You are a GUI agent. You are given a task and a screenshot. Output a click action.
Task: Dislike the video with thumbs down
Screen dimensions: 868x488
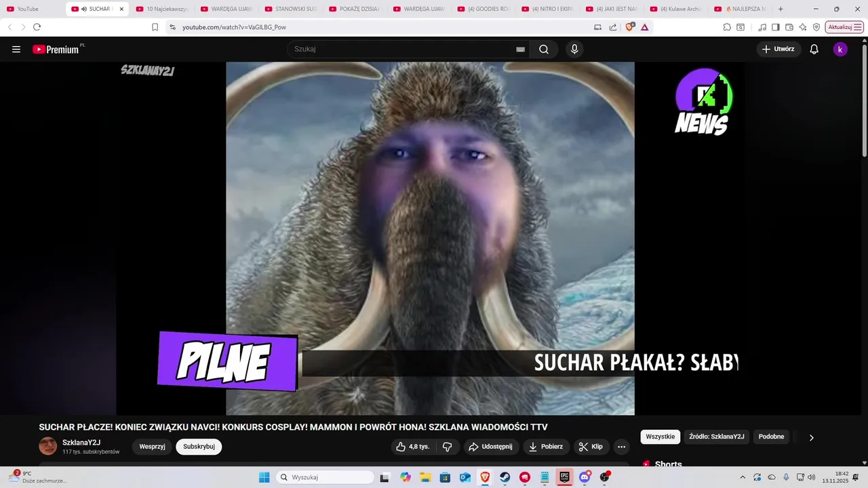[447, 447]
